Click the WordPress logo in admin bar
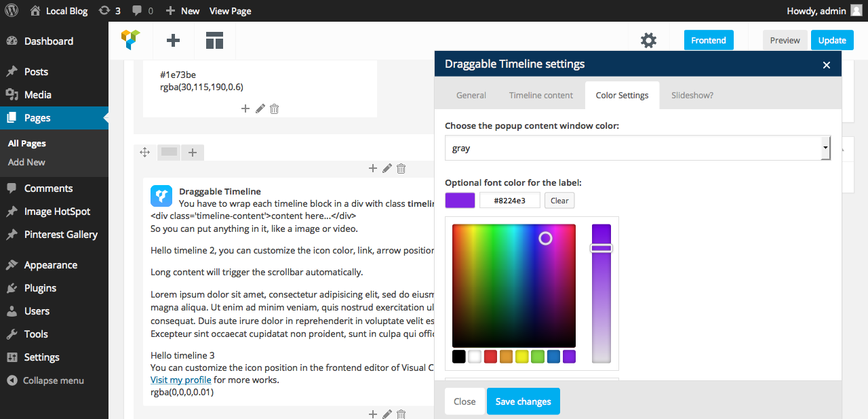The width and height of the screenshot is (868, 419). (x=11, y=11)
